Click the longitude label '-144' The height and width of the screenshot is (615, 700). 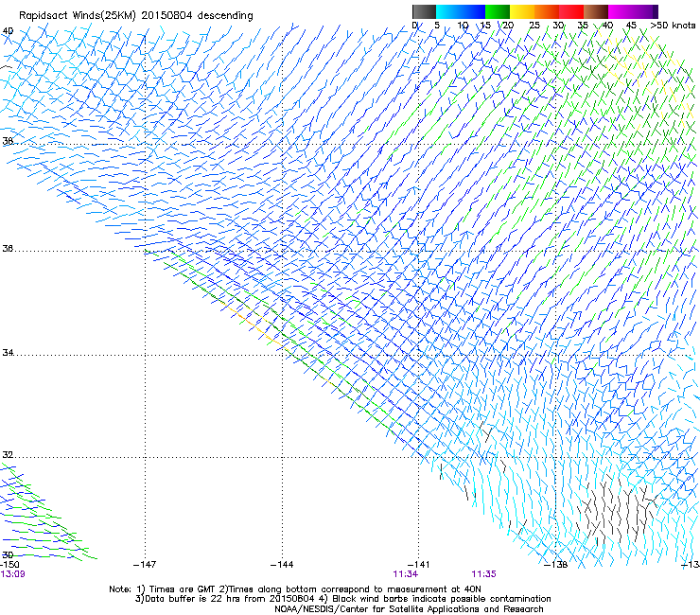click(282, 565)
